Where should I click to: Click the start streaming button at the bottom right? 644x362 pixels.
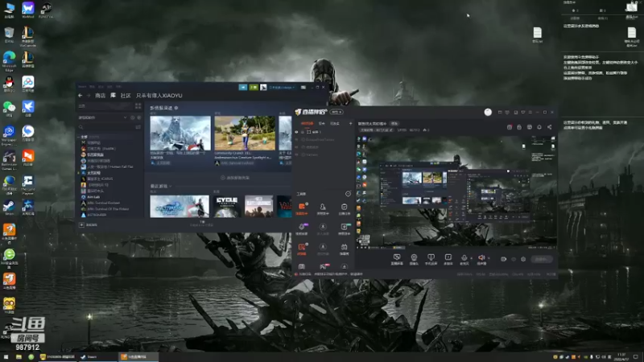542,259
